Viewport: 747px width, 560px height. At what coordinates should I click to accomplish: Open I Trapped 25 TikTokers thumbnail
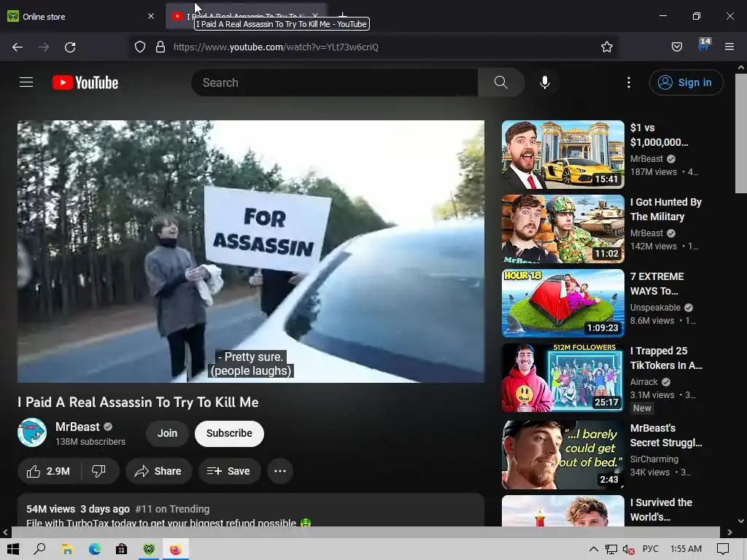(562, 378)
